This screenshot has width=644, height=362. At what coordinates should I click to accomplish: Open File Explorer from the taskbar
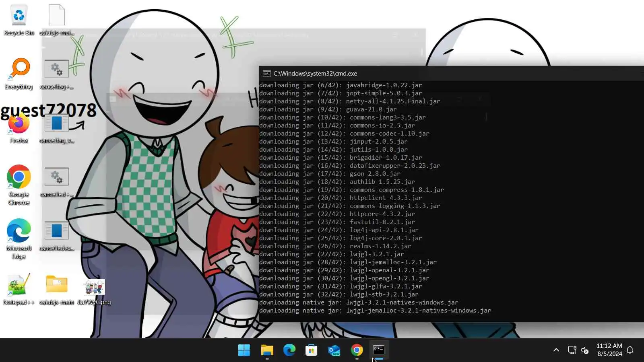(267, 350)
